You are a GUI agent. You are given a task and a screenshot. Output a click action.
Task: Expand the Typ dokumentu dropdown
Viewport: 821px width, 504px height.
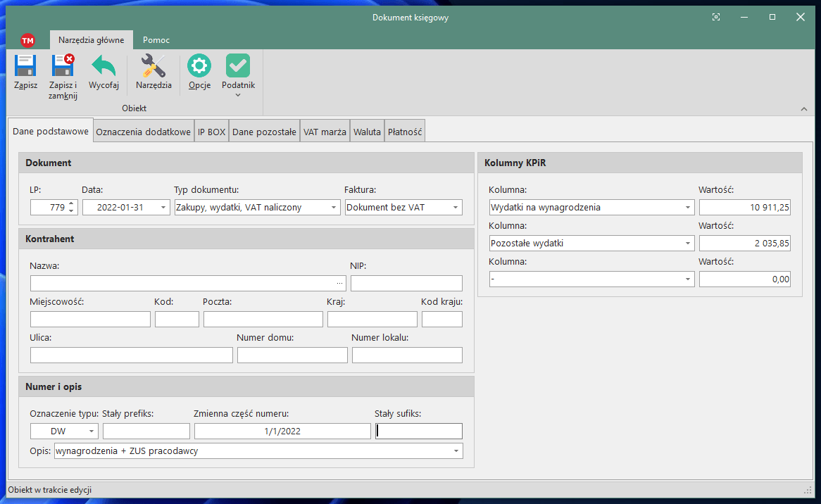point(334,208)
